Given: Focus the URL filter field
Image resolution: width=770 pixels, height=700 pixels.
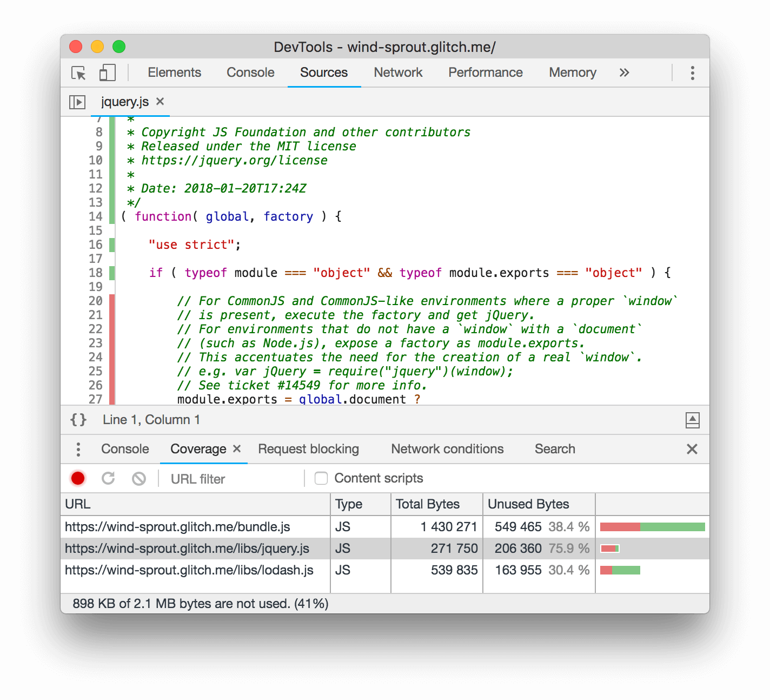Looking at the screenshot, I should point(216,478).
